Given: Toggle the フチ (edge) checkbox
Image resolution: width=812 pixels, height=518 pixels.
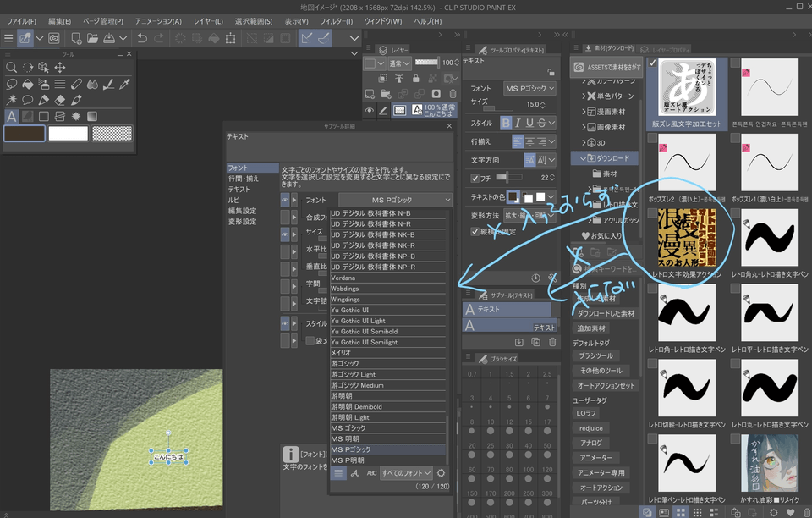Looking at the screenshot, I should [476, 178].
